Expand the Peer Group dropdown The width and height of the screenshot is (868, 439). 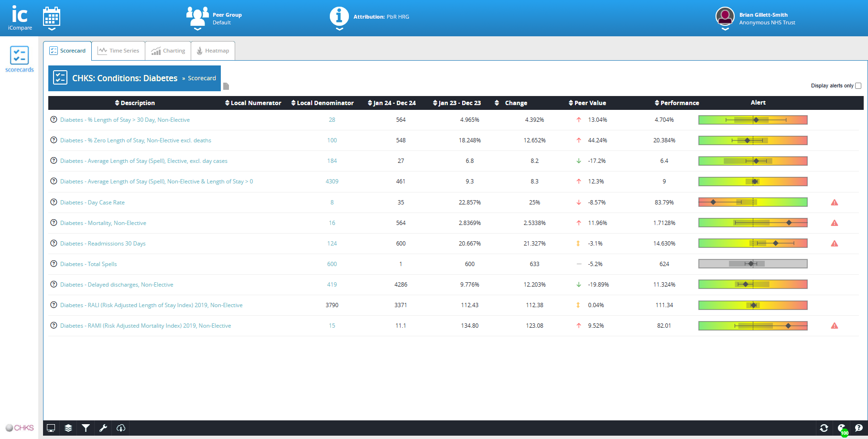tap(197, 29)
